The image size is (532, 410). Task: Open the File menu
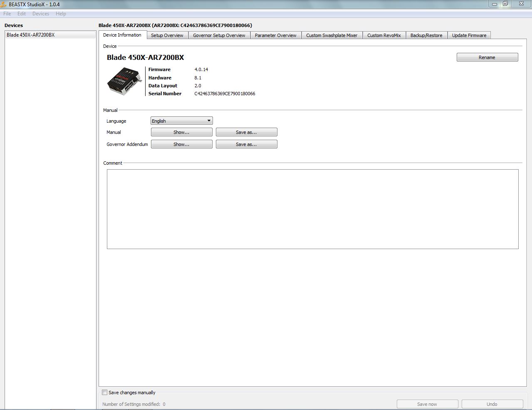[x=7, y=14]
